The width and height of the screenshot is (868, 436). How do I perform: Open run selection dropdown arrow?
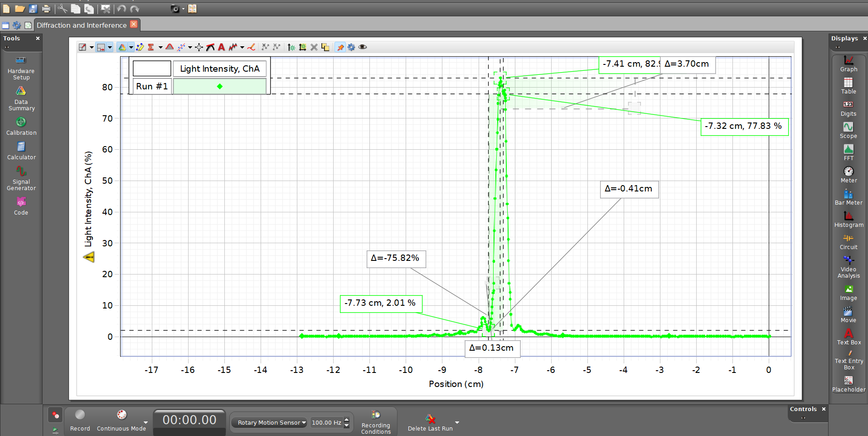(x=131, y=47)
